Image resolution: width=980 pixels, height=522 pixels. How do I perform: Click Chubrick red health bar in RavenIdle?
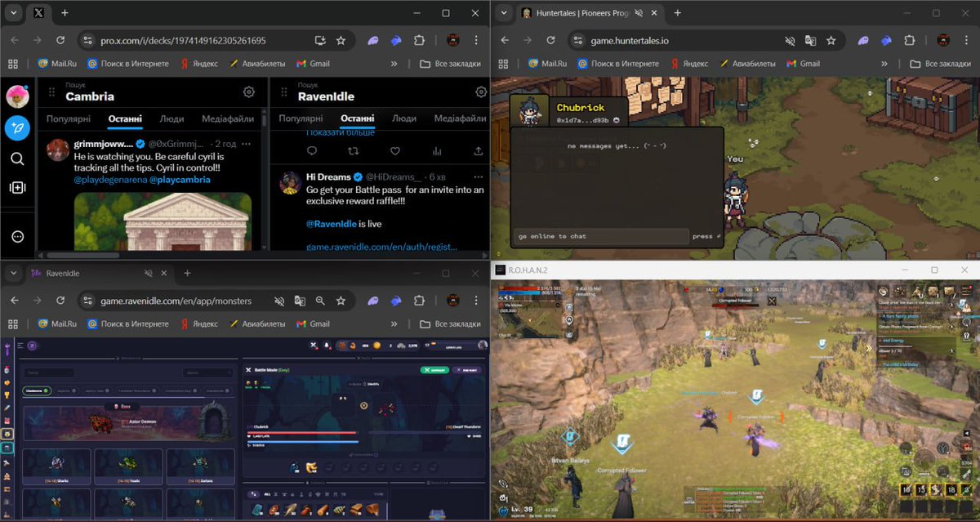pyautogui.click(x=301, y=433)
